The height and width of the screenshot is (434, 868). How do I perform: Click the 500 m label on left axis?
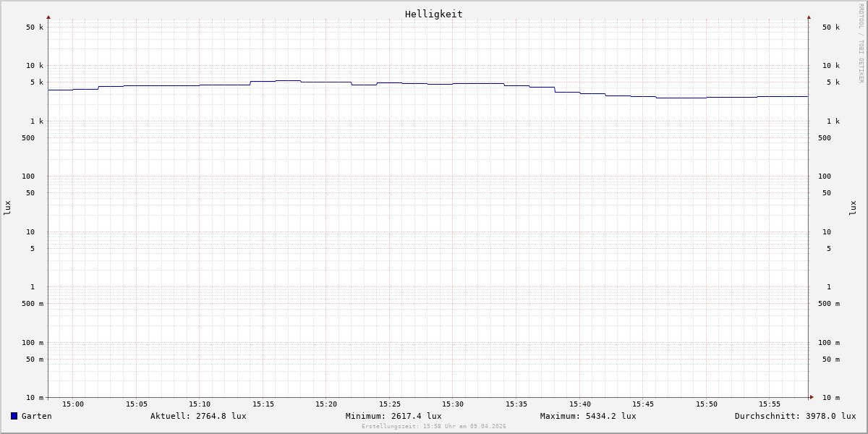(33, 304)
